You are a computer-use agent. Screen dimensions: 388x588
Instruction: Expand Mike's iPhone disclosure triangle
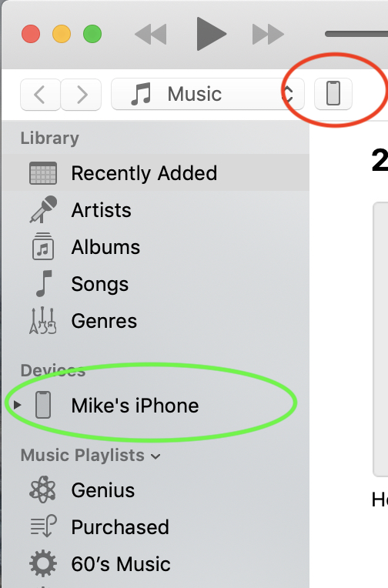17,405
